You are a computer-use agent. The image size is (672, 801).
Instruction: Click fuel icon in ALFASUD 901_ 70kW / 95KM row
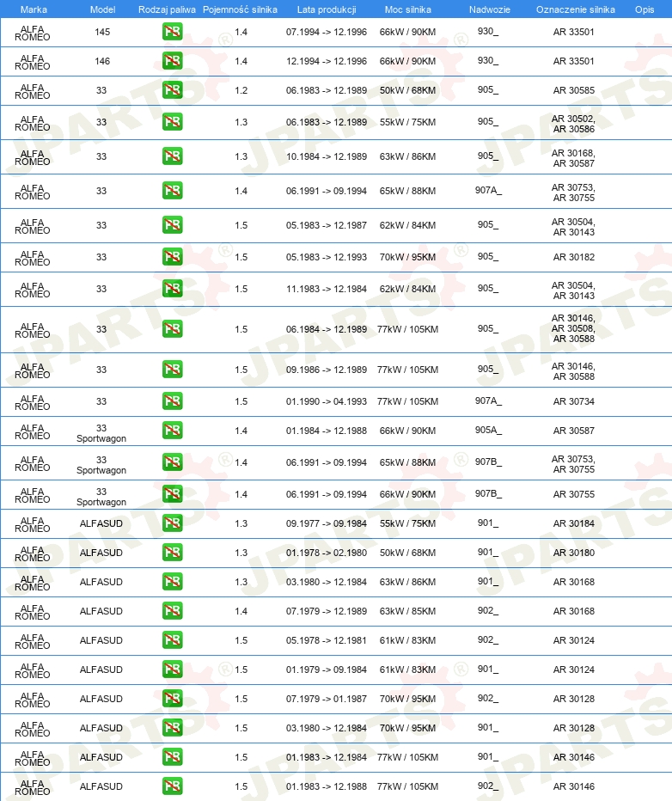tap(173, 727)
